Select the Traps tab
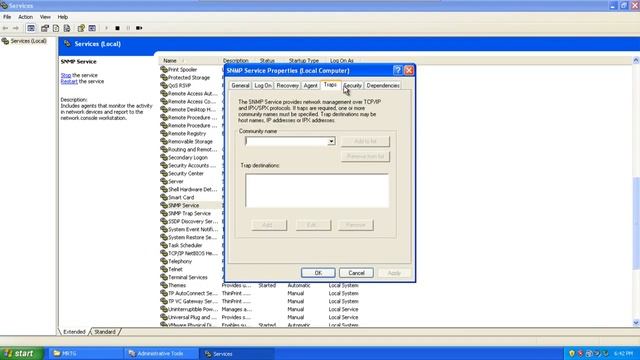 click(x=330, y=85)
